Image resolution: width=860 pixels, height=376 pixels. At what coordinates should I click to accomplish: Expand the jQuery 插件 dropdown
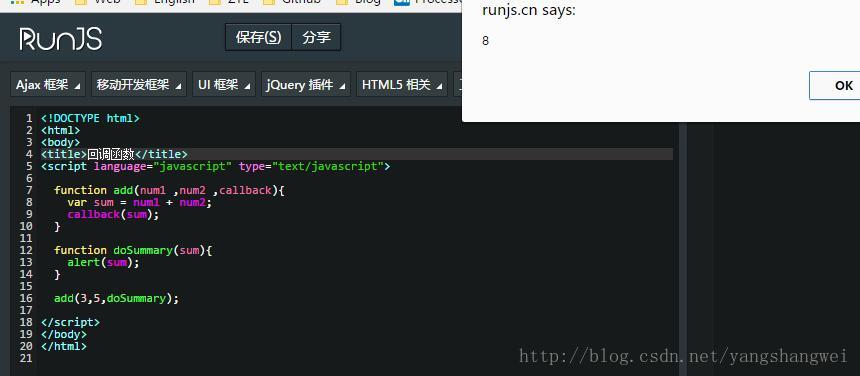(x=305, y=84)
